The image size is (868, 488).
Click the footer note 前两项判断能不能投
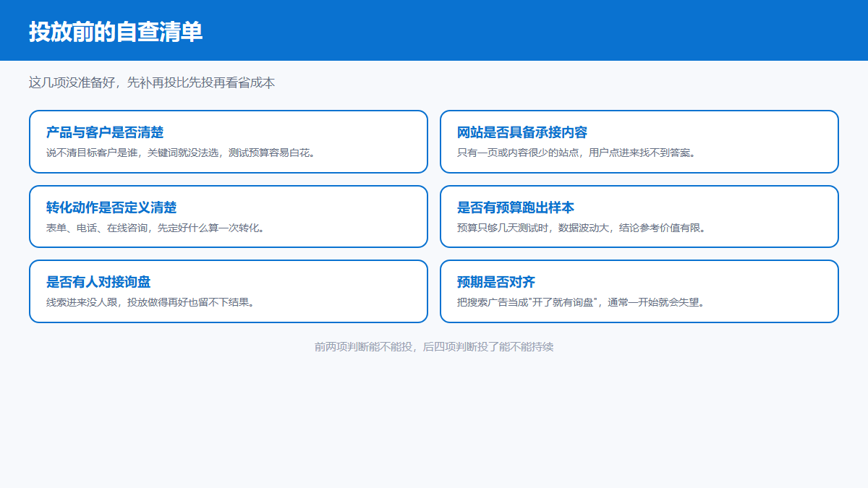point(434,347)
